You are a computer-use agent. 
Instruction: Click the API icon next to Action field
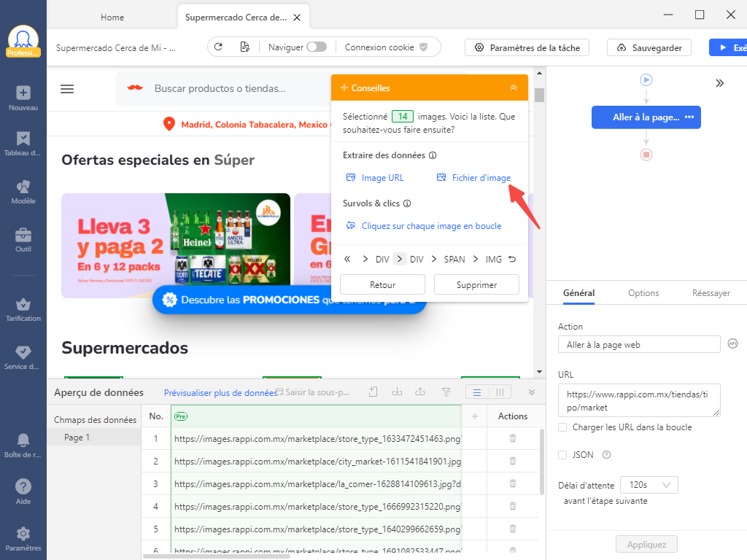(x=732, y=343)
